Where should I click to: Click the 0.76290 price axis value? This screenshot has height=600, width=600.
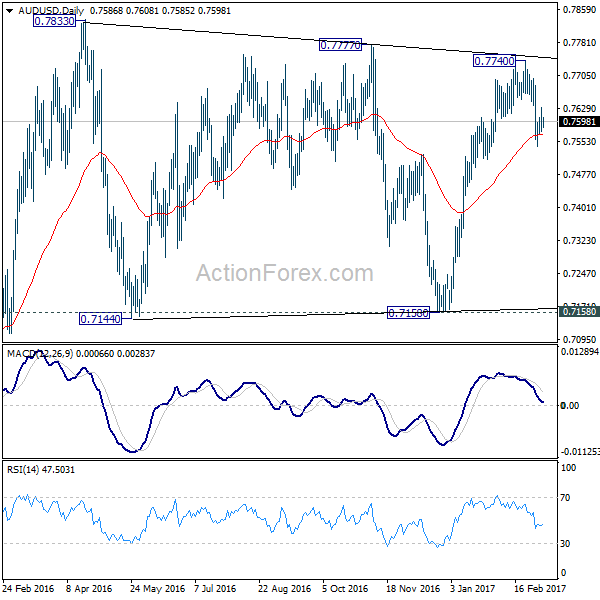point(579,109)
